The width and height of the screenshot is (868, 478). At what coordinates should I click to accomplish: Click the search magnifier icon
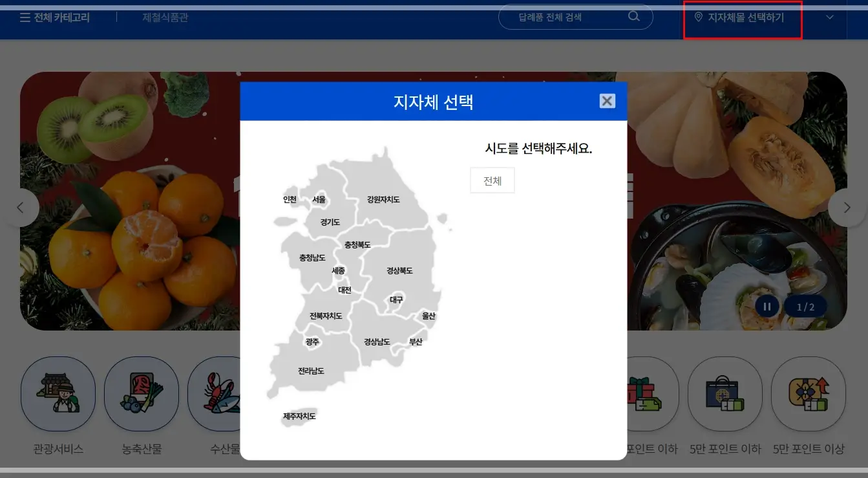(x=633, y=17)
